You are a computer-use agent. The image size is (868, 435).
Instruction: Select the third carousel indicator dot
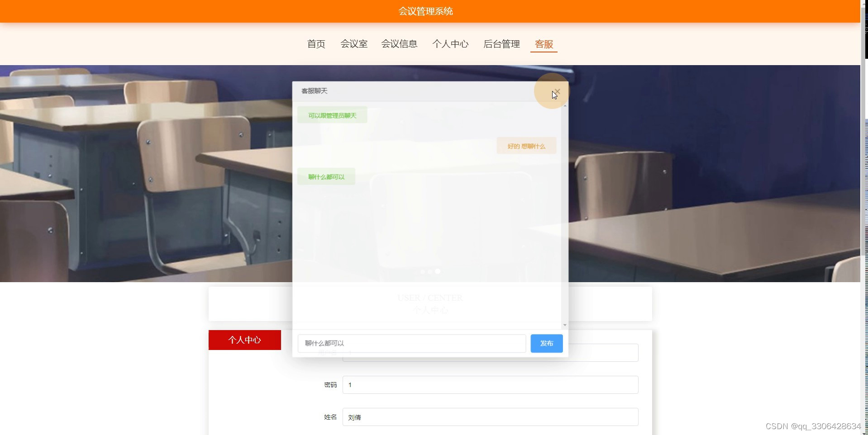(x=438, y=271)
